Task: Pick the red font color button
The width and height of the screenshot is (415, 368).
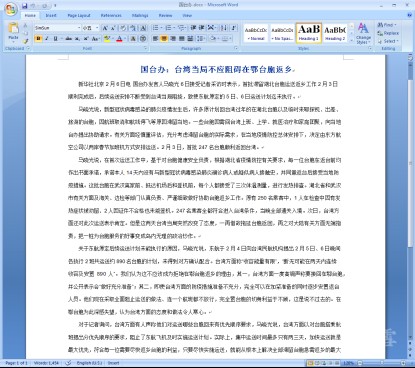Action: tap(119, 39)
